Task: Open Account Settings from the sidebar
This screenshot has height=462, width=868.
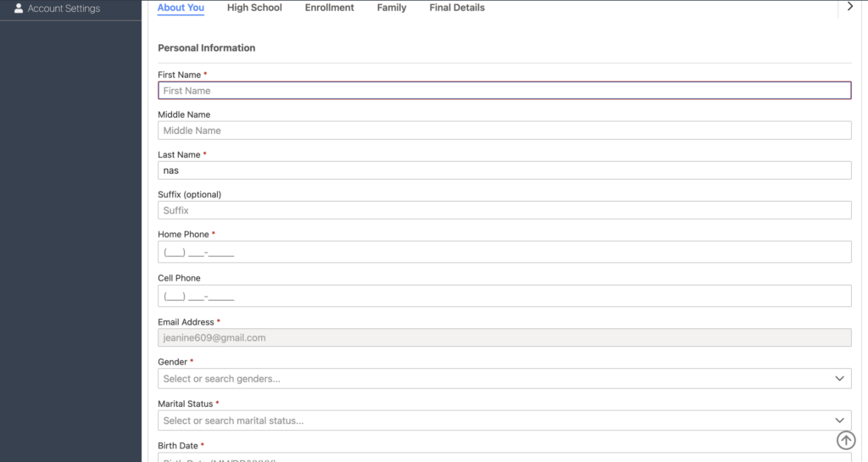Action: pyautogui.click(x=64, y=8)
